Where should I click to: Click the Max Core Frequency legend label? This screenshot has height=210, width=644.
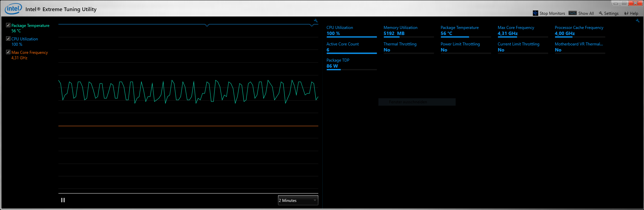pyautogui.click(x=30, y=53)
